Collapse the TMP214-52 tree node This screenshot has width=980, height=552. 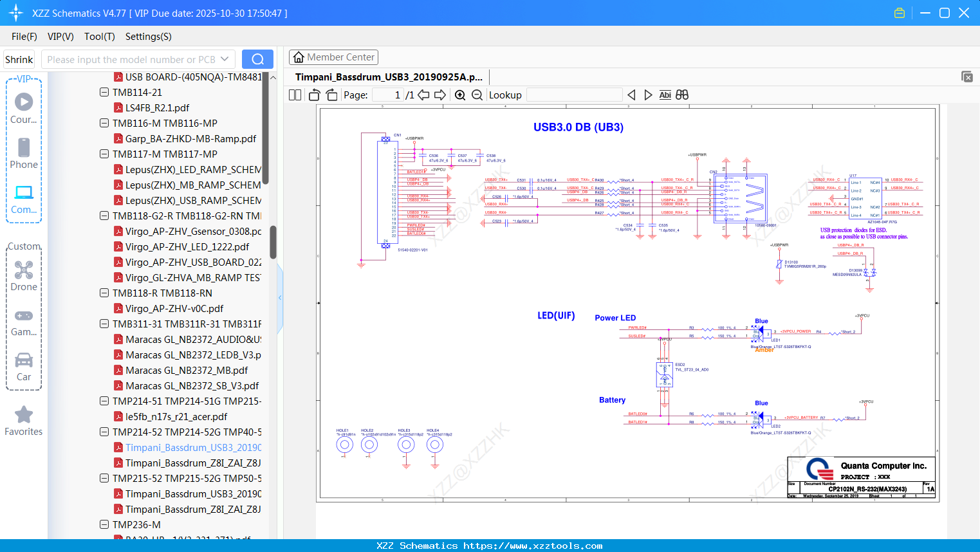104,432
